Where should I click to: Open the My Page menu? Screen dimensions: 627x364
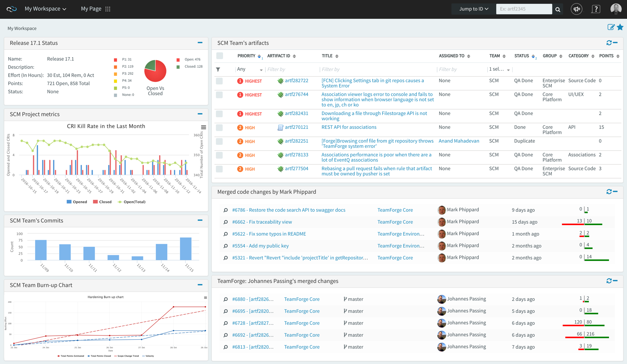(x=96, y=9)
